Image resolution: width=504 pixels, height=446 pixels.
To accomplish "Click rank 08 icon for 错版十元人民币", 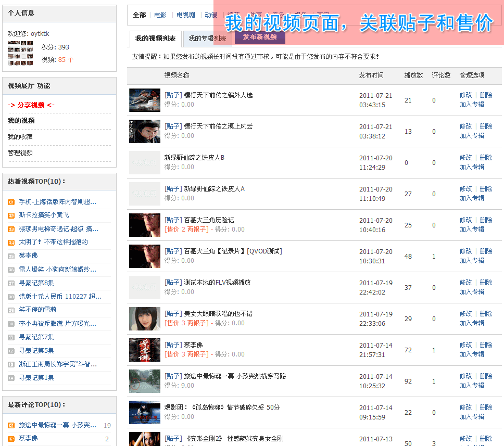I will pos(11,297).
